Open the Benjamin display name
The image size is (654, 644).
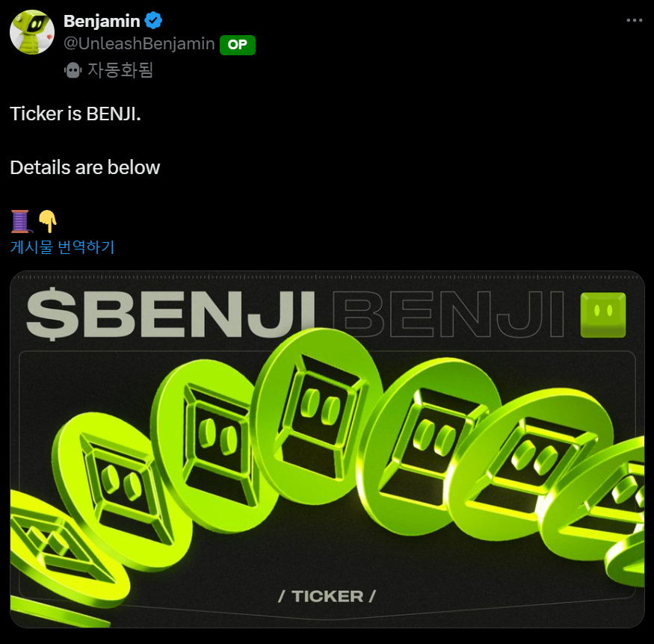[x=102, y=21]
